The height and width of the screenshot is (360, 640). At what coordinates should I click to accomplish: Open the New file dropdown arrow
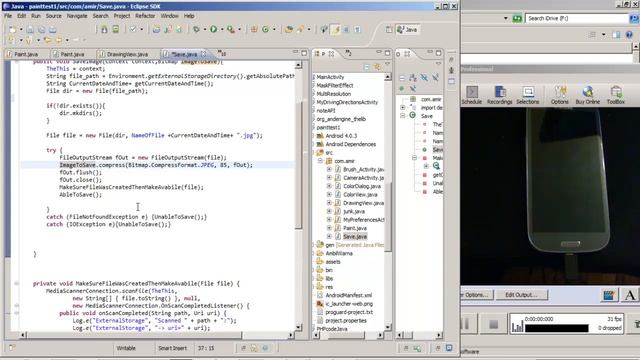21,29
